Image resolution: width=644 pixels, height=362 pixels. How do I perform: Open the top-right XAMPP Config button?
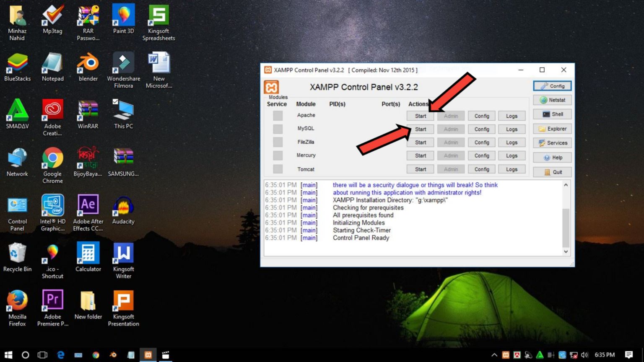pos(552,86)
